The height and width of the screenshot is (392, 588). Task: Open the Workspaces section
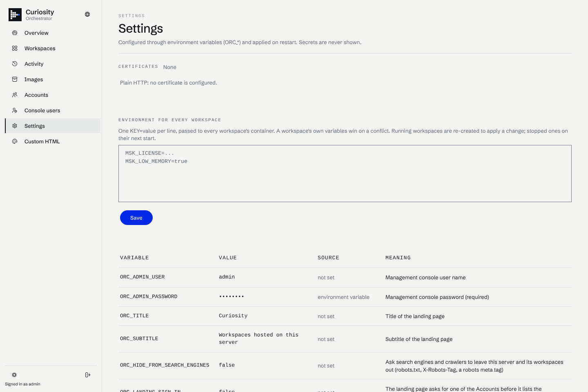point(53,48)
